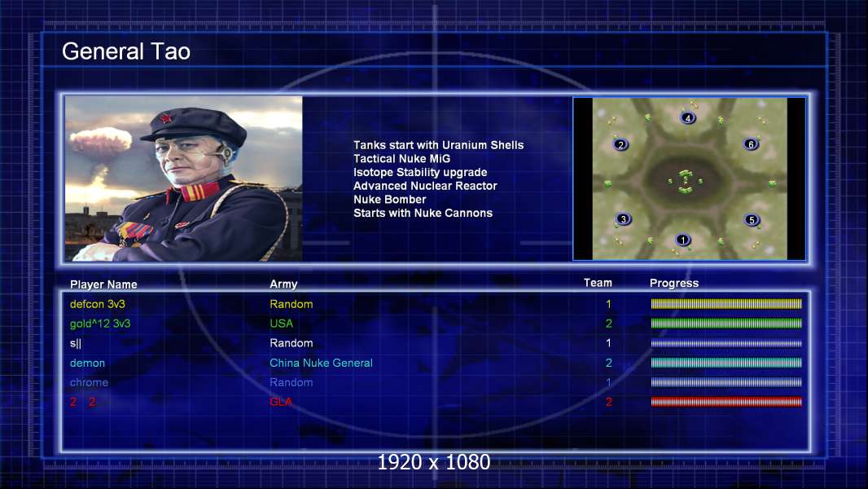Select player defcon 3v3

[x=98, y=304]
